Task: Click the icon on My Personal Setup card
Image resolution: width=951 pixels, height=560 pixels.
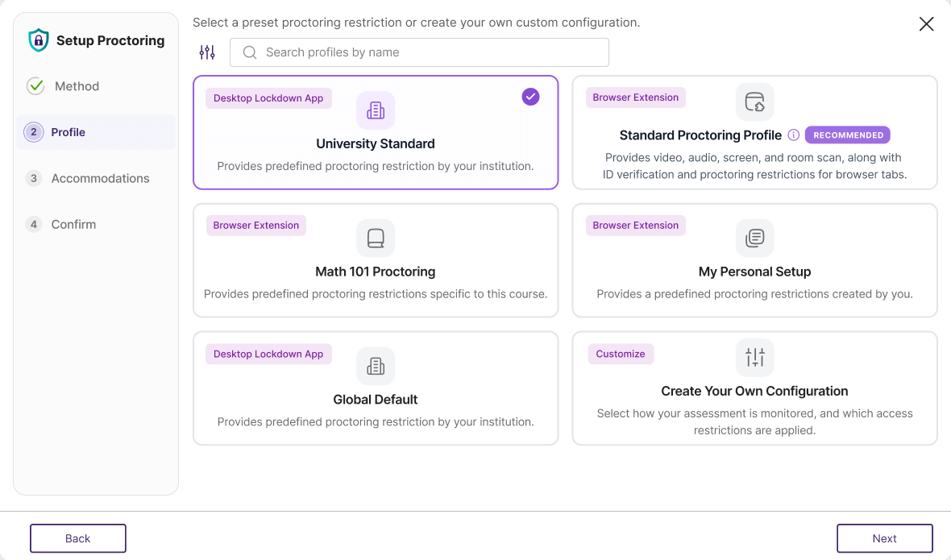Action: pyautogui.click(x=754, y=238)
